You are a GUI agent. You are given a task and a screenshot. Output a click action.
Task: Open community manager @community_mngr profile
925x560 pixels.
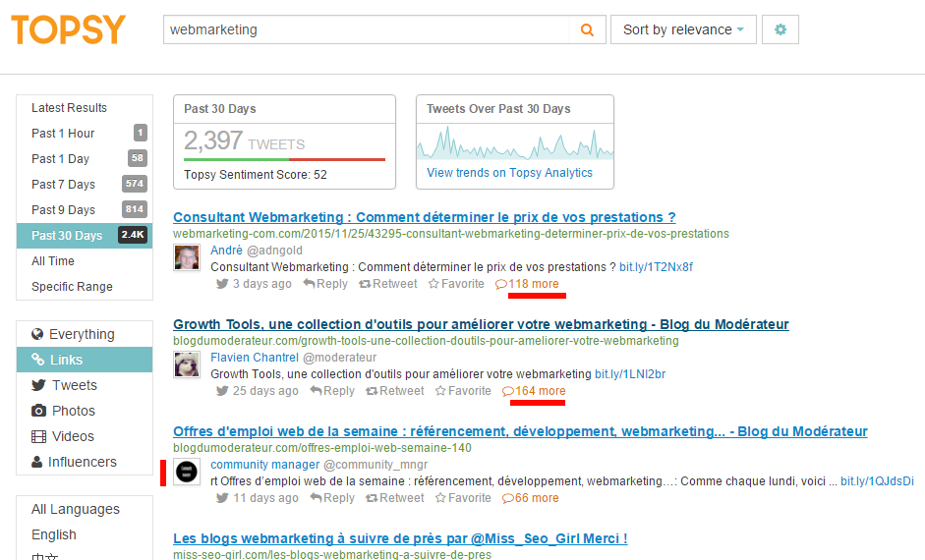319,465
